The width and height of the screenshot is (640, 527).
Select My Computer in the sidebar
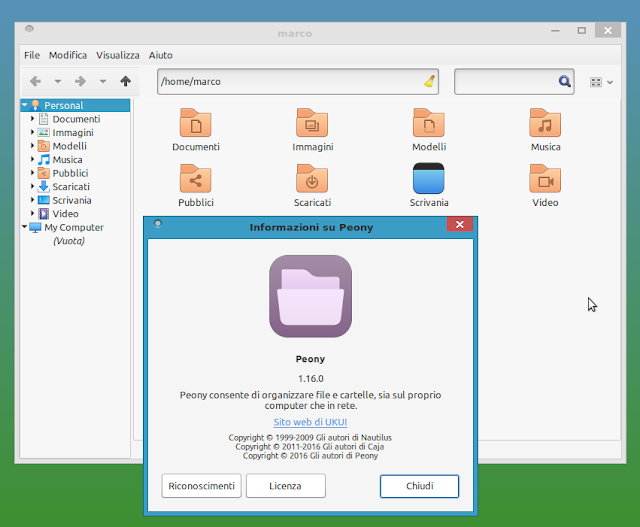point(74,227)
